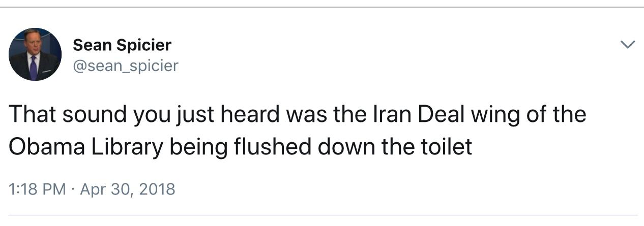Viewport: 644px width, 226px height.
Task: Expand the tweet options chevron
Action: pyautogui.click(x=629, y=45)
